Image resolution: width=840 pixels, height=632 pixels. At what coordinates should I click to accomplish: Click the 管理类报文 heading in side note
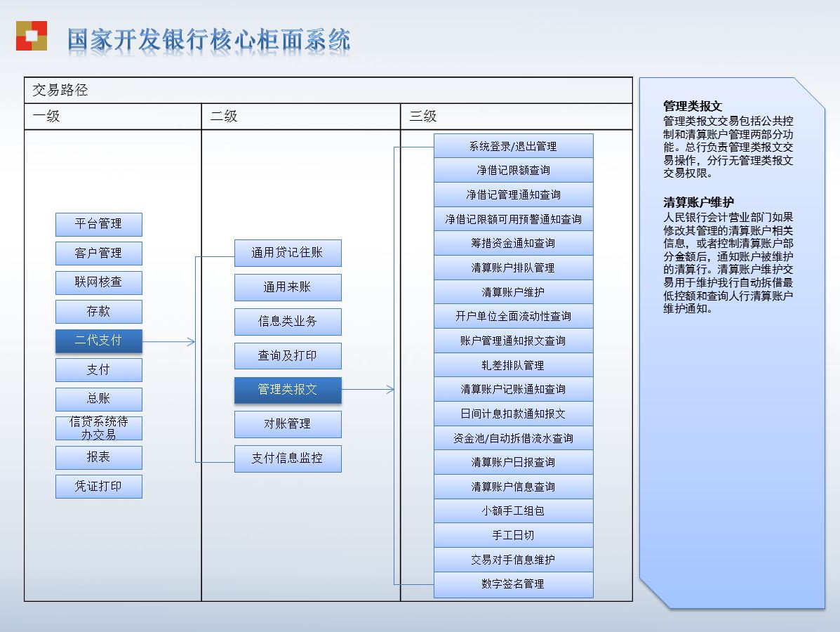(693, 106)
